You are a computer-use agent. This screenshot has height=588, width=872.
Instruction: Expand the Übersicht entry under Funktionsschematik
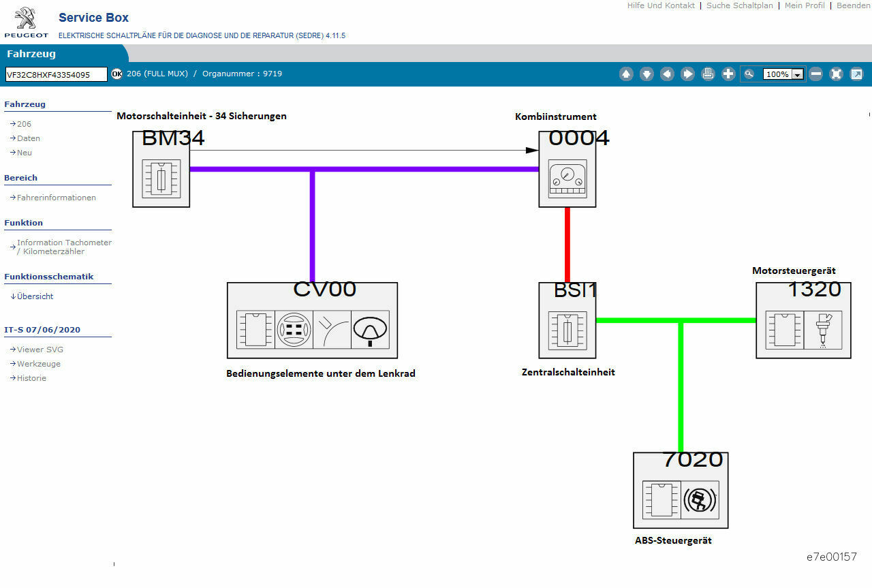pos(35,296)
